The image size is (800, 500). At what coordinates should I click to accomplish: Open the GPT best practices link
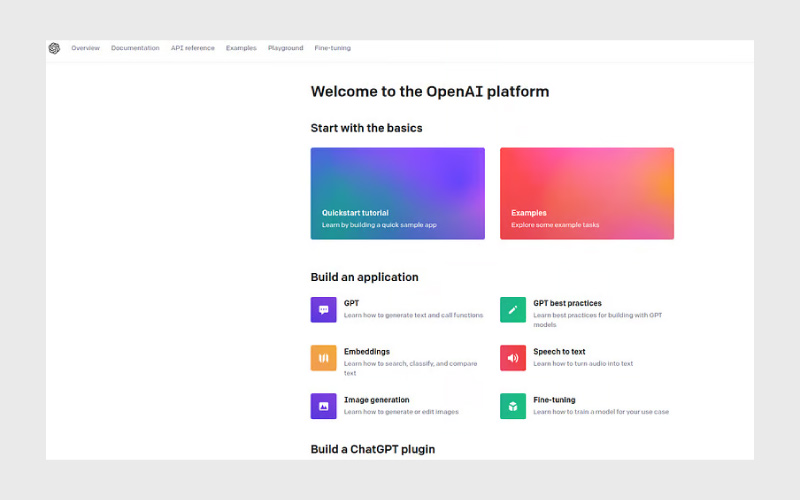point(567,303)
